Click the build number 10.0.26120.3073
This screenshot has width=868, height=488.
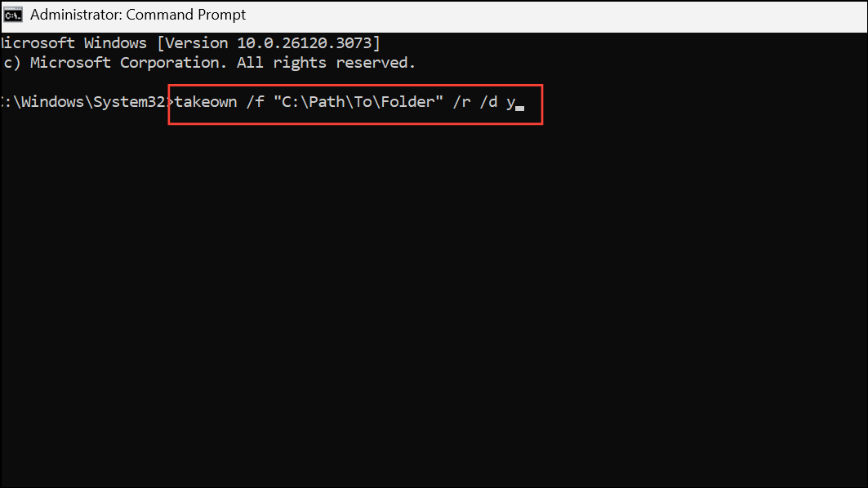[x=304, y=43]
